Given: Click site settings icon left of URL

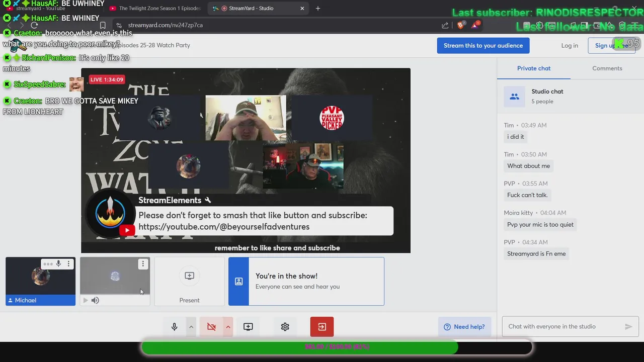Looking at the screenshot, I should click(x=119, y=25).
